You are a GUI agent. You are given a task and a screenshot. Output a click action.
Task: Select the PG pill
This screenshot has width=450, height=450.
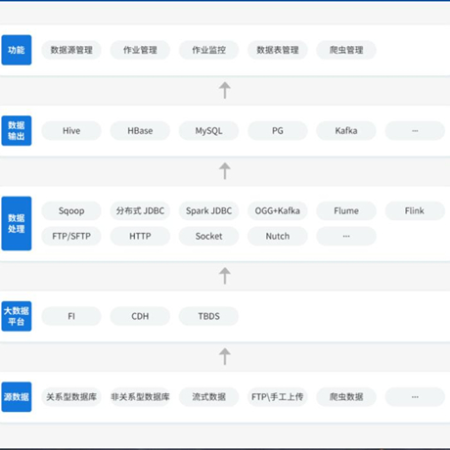pyautogui.click(x=277, y=131)
